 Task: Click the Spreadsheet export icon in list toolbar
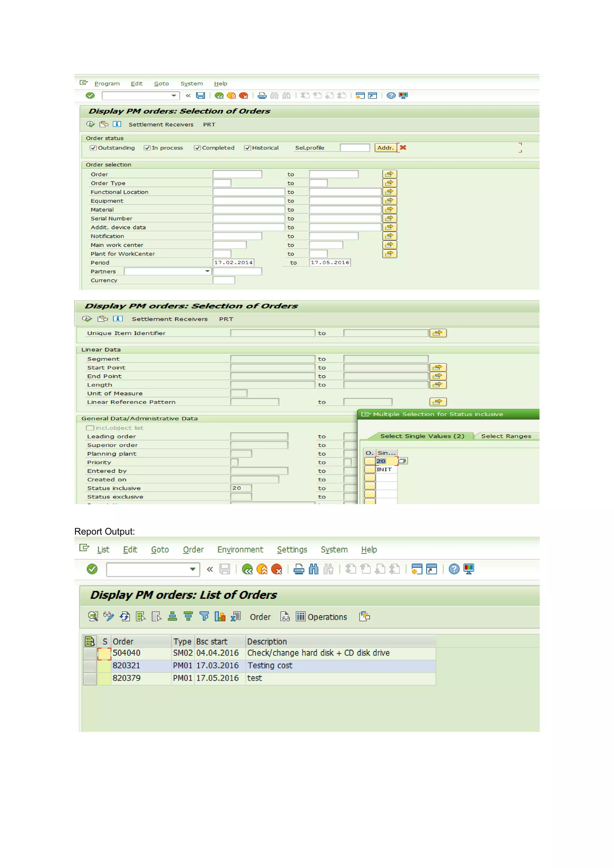click(x=236, y=617)
